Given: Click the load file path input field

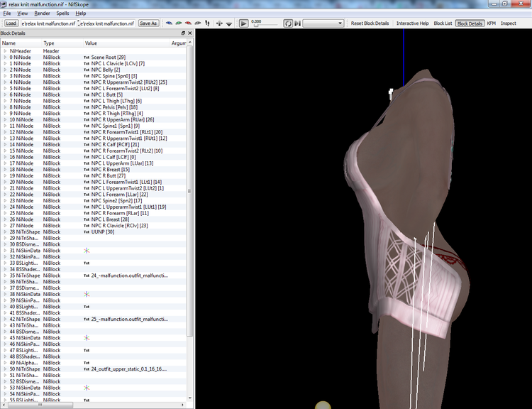Looking at the screenshot, I should 48,23.
